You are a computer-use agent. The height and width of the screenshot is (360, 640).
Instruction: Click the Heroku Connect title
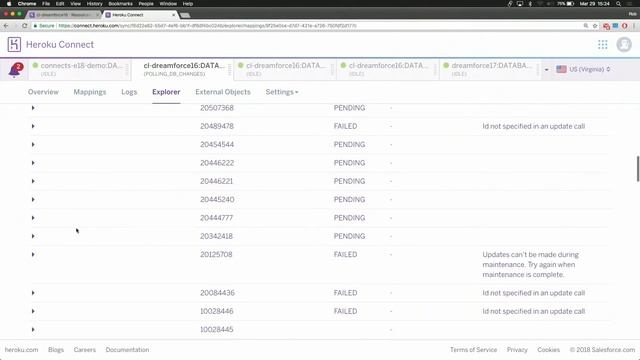click(x=60, y=44)
